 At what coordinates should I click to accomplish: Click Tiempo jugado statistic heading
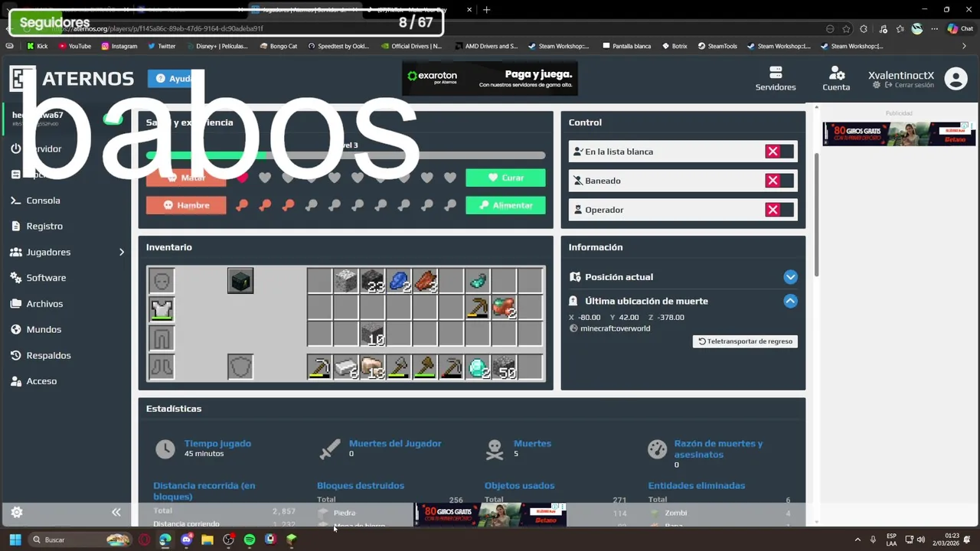(217, 443)
